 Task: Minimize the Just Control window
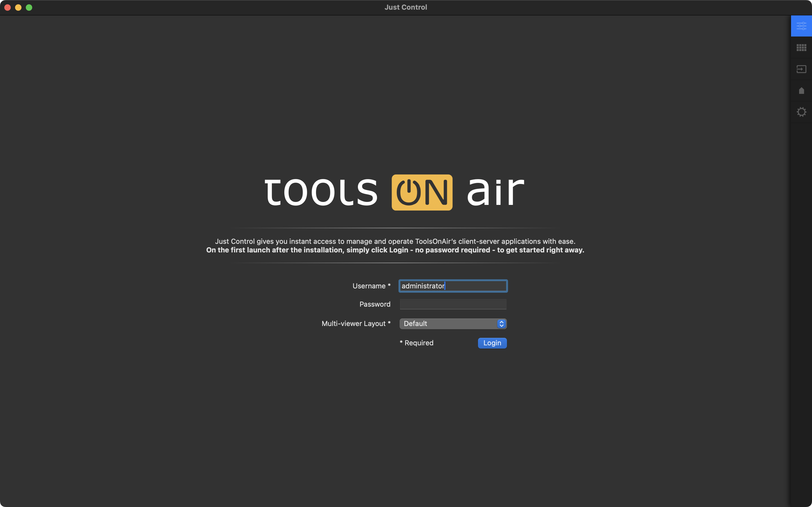(x=19, y=7)
